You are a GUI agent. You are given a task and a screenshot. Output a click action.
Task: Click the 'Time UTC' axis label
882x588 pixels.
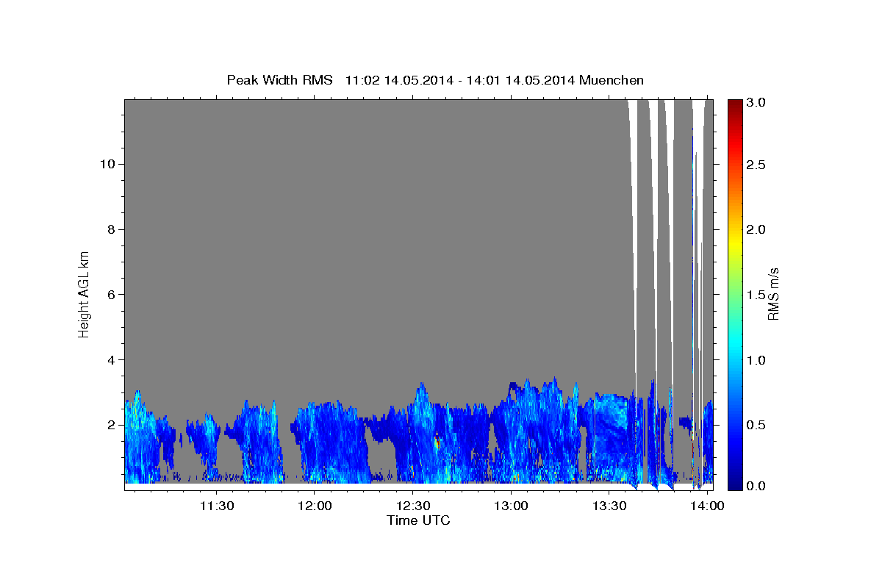point(418,520)
